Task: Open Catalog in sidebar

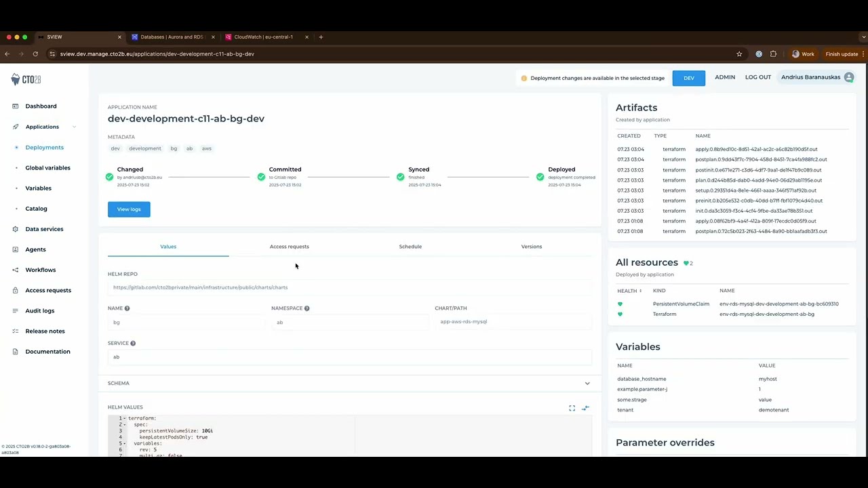Action: [x=37, y=209]
